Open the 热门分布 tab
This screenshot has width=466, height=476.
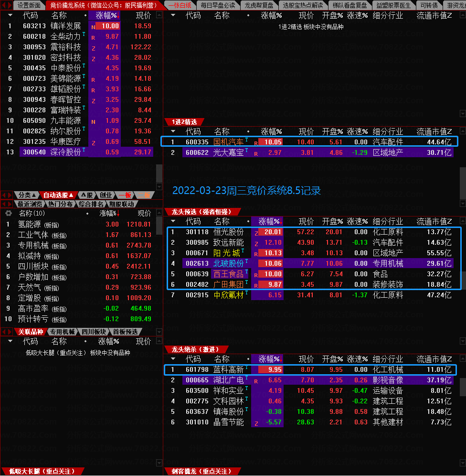[60, 204]
